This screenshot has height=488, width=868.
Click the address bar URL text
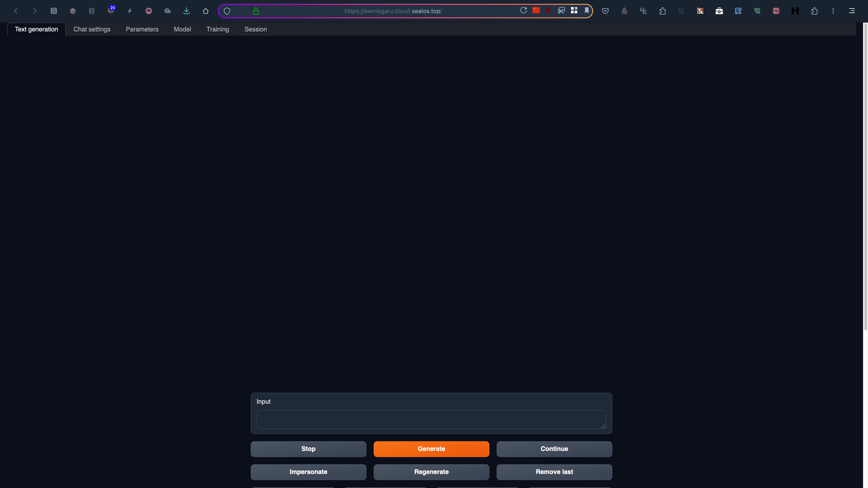[393, 11]
